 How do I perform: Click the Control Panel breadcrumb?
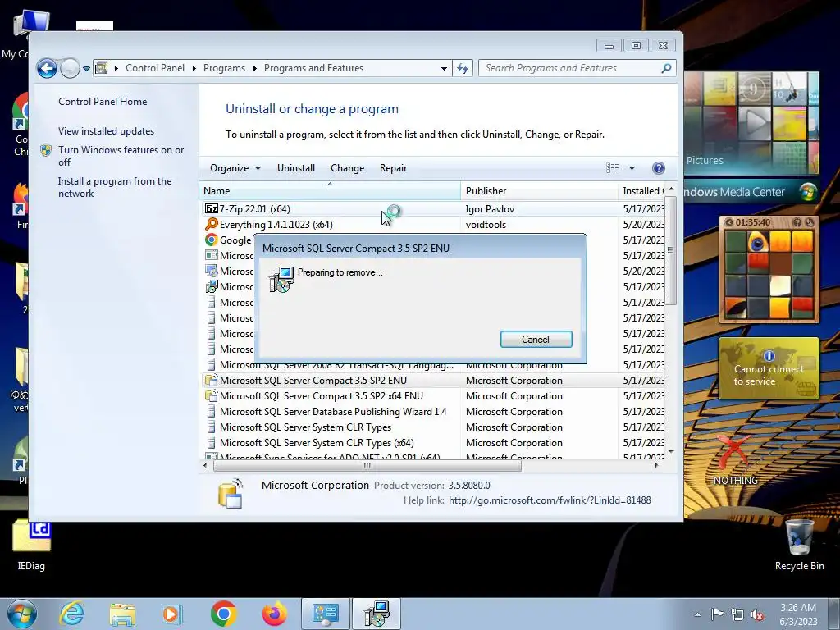coord(155,68)
